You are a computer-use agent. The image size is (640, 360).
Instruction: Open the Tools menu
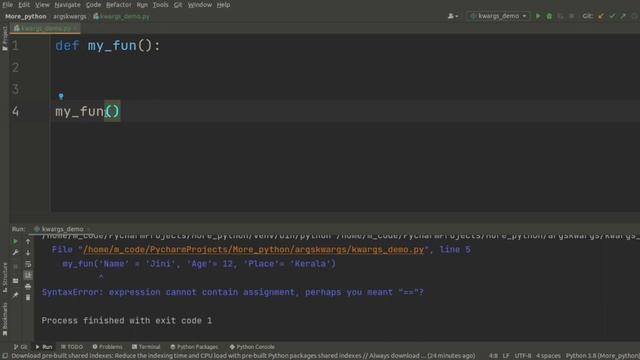(160, 5)
